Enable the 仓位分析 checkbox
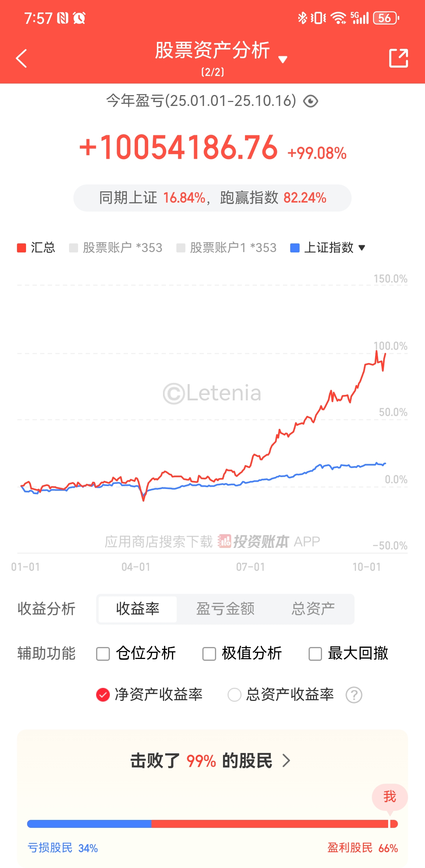The image size is (425, 868). pos(103,654)
